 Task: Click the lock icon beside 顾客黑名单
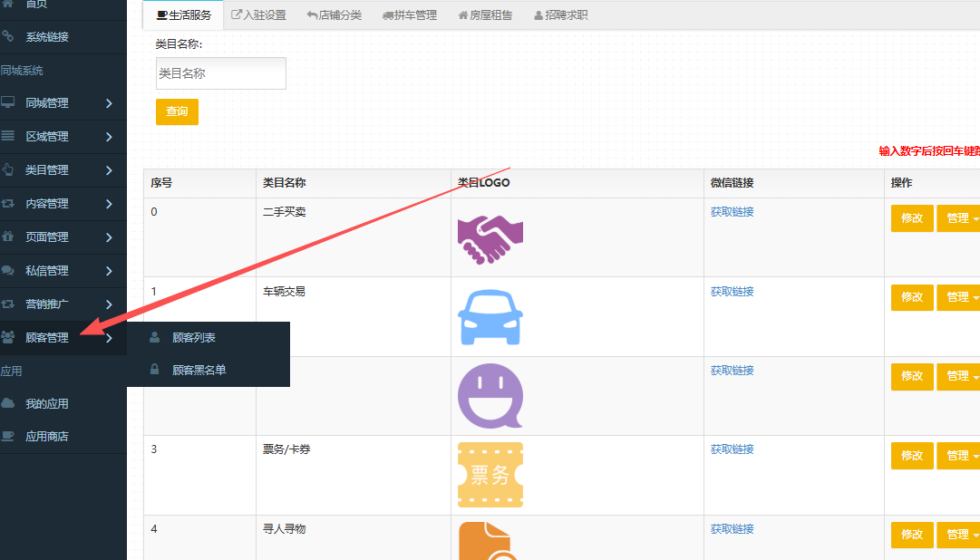pos(154,370)
